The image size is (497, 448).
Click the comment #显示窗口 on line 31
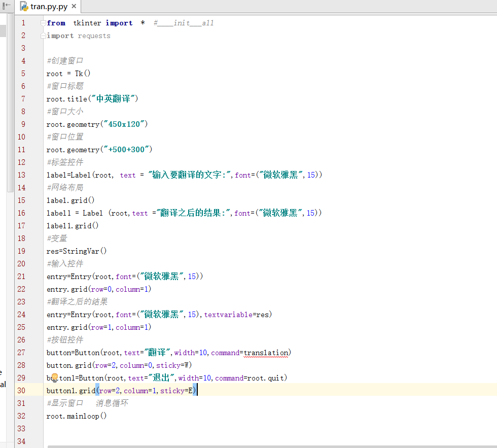pyautogui.click(x=65, y=403)
